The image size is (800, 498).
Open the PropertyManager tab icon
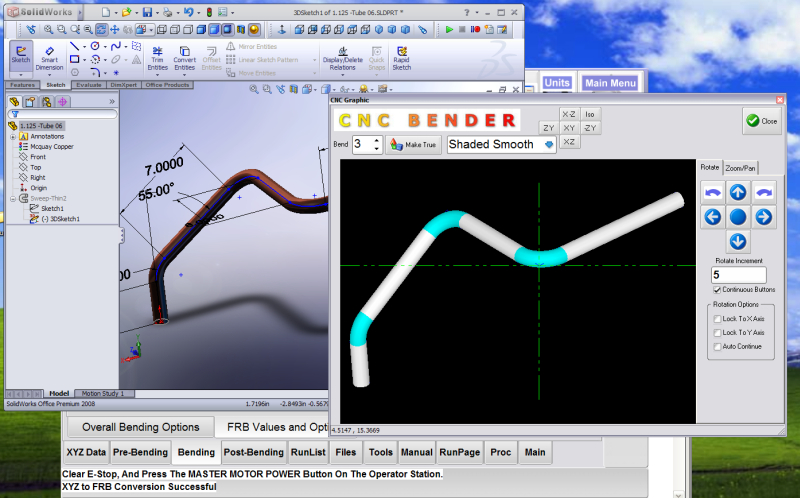[31, 102]
